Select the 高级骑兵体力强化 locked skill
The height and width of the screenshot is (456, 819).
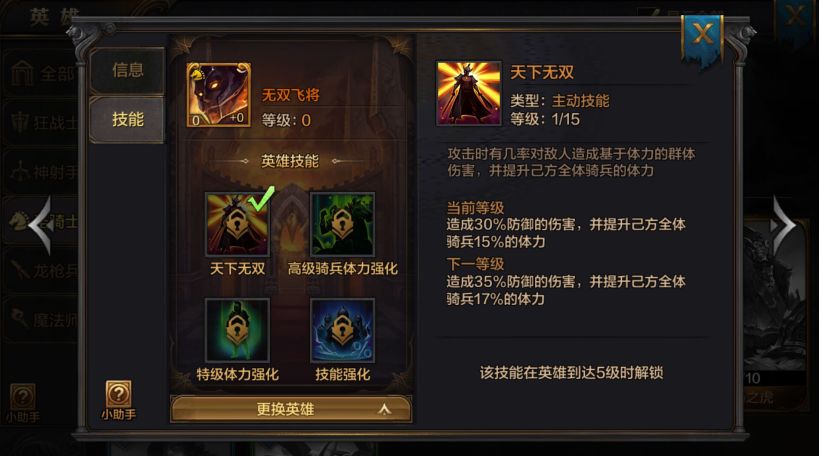point(342,224)
